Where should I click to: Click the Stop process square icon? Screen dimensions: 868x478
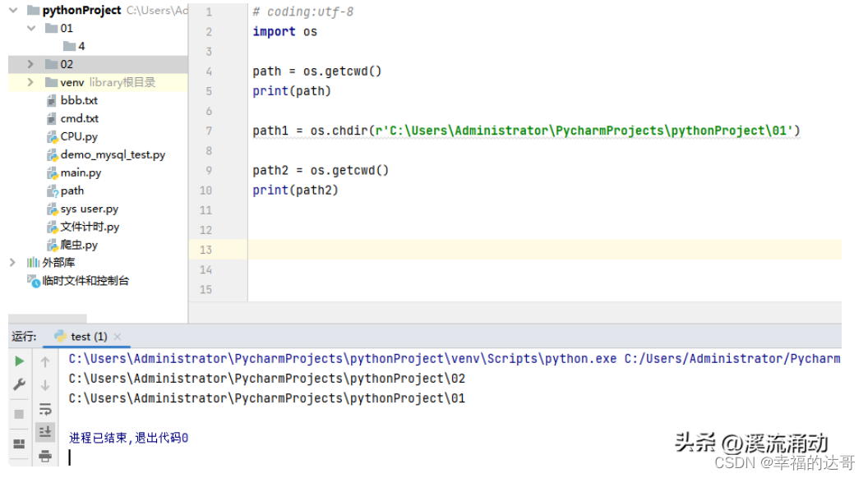coord(20,414)
